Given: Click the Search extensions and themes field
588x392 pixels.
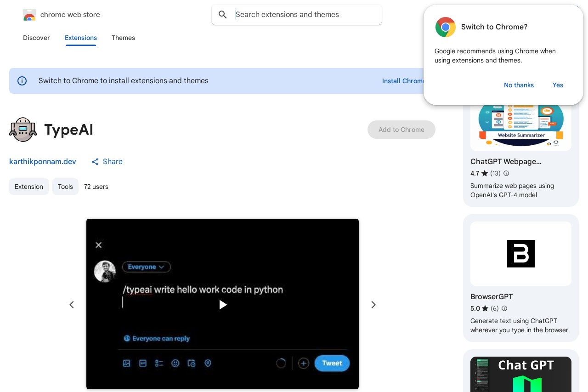Looking at the screenshot, I should [297, 15].
